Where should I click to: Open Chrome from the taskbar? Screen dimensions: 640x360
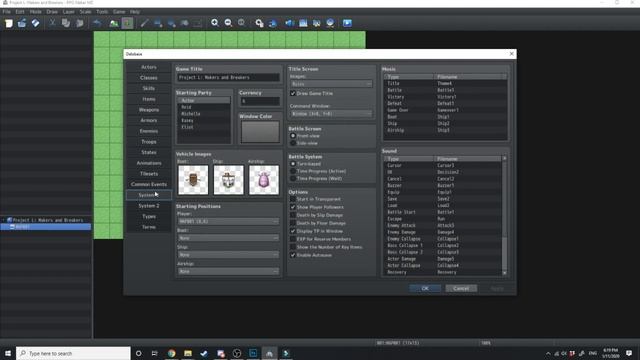point(171,353)
